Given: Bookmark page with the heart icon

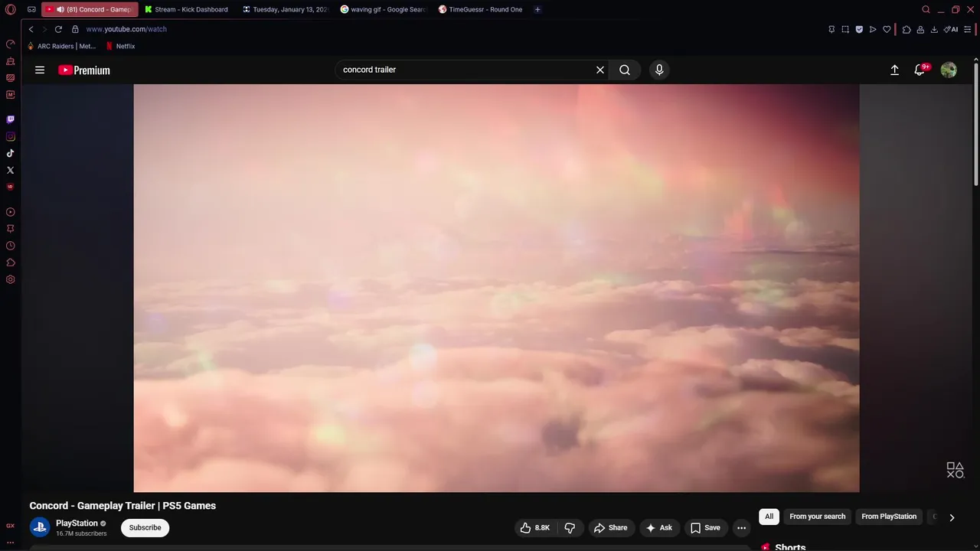Looking at the screenshot, I should point(887,29).
